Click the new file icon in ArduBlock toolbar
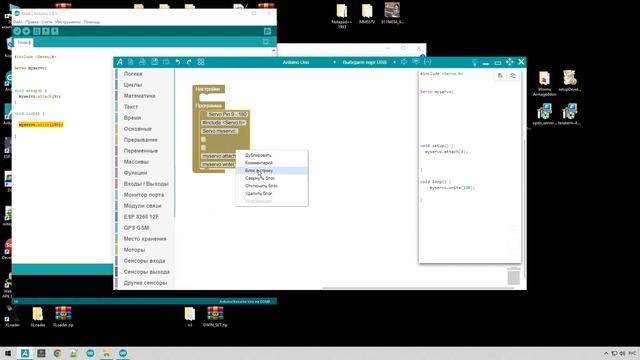The width and height of the screenshot is (640, 360). coord(131,62)
